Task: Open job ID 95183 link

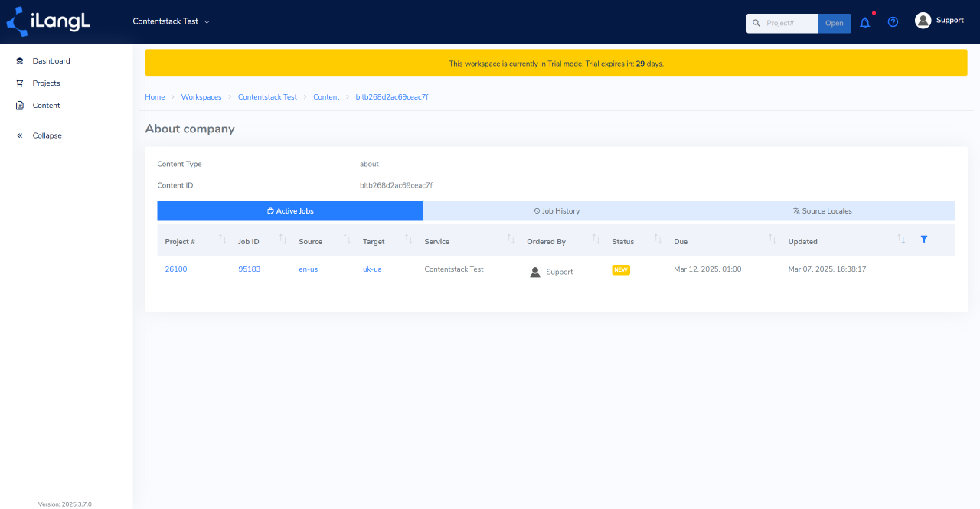Action: pos(249,269)
